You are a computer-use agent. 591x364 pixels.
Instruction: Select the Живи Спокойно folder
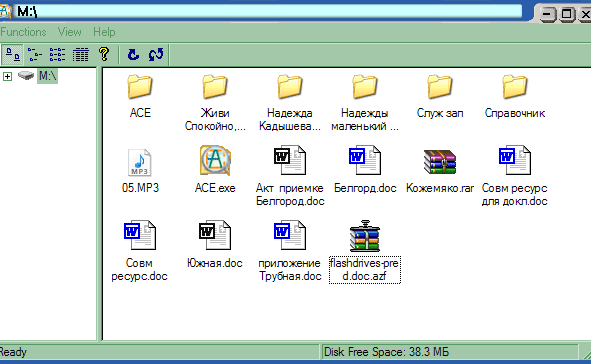[x=215, y=103]
